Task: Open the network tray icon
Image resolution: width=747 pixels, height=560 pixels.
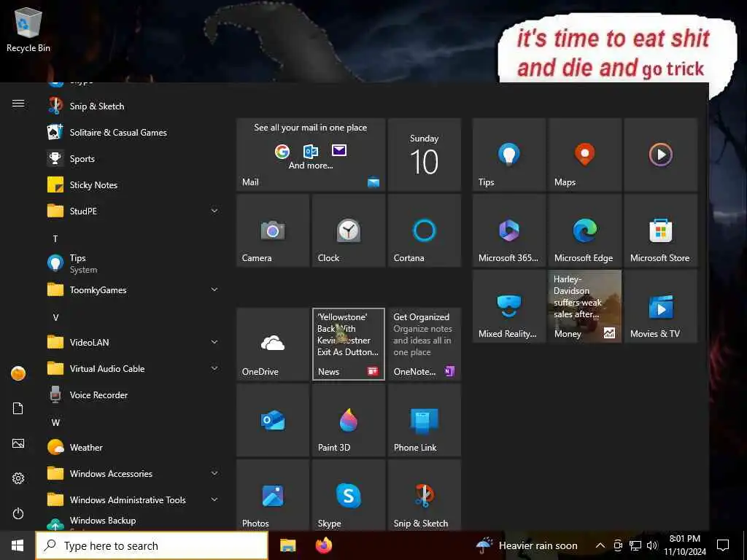Action: [635, 545]
